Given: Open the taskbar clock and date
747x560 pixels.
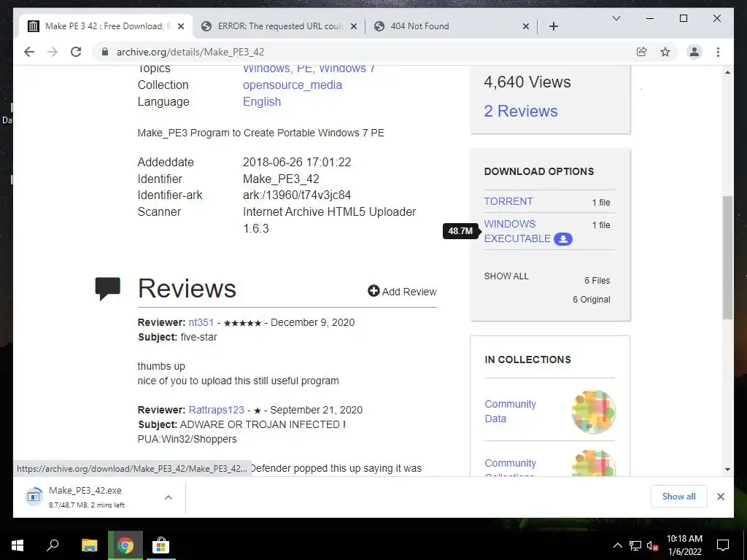Looking at the screenshot, I should click(684, 545).
